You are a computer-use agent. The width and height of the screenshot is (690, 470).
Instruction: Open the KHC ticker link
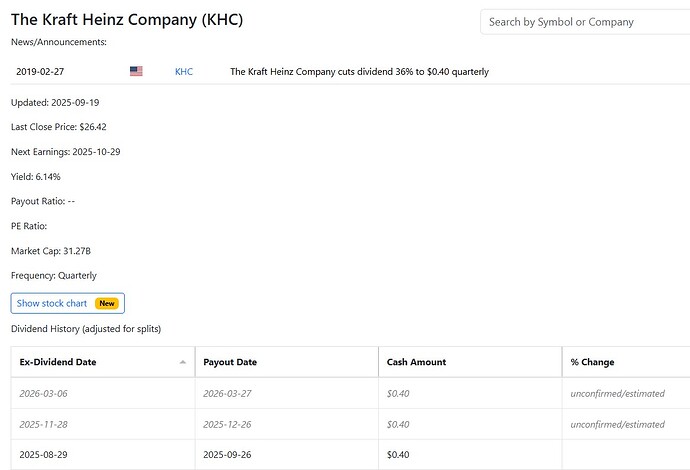184,72
